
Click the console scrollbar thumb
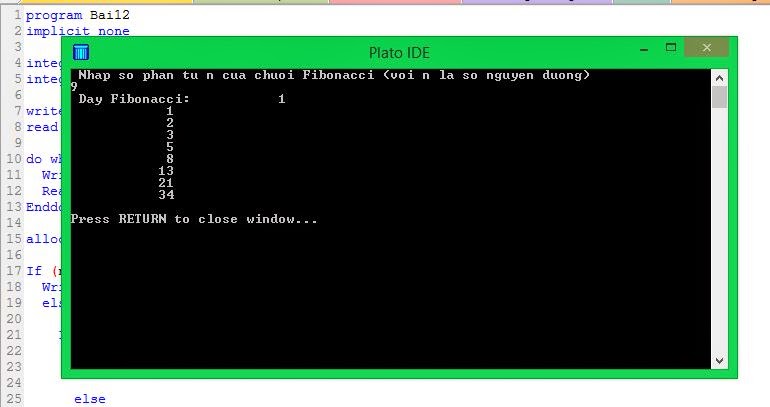coord(719,97)
